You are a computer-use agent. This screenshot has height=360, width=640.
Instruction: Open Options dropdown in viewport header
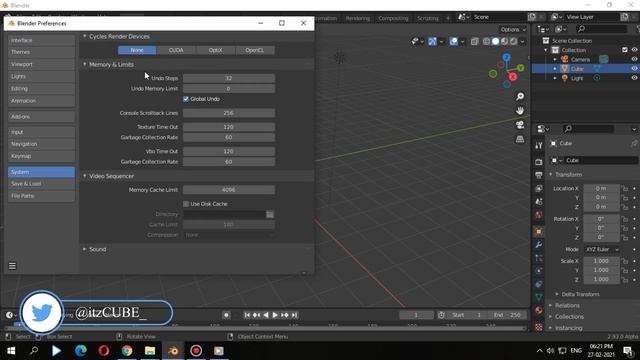(x=513, y=30)
